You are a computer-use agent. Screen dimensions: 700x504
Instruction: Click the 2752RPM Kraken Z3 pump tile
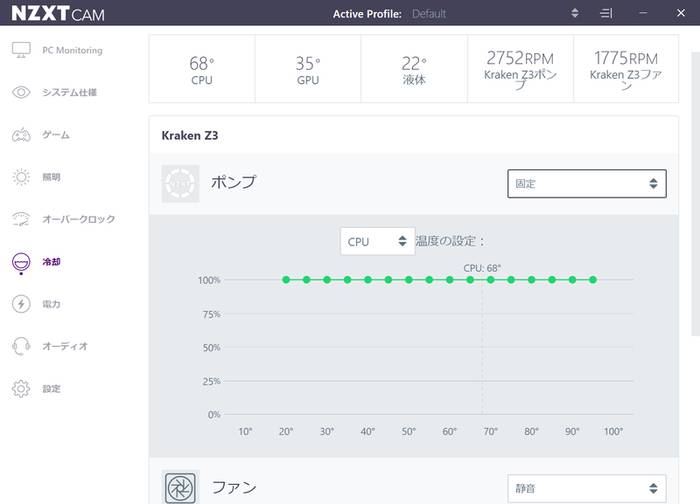click(x=521, y=69)
